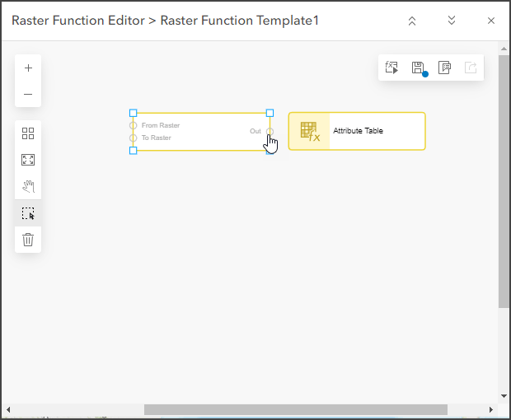Viewport: 511px width, 420px height.
Task: Click the Out port on selected node
Action: click(270, 131)
